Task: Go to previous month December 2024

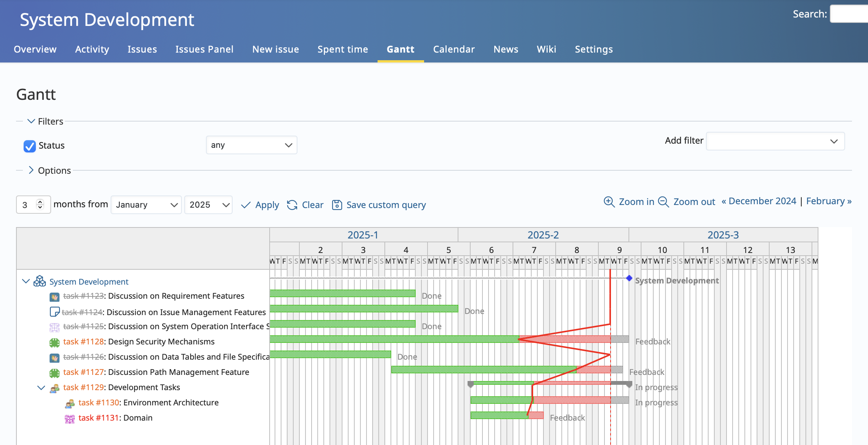Action: tap(759, 201)
